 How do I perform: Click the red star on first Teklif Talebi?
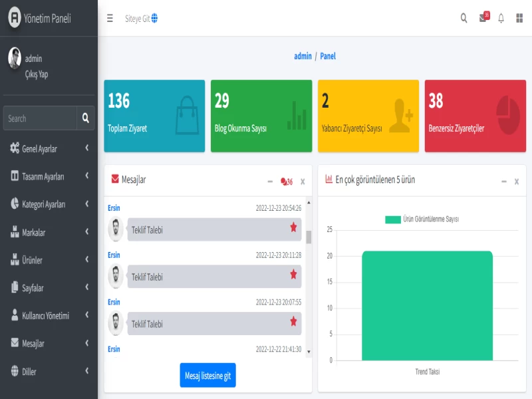293,227
